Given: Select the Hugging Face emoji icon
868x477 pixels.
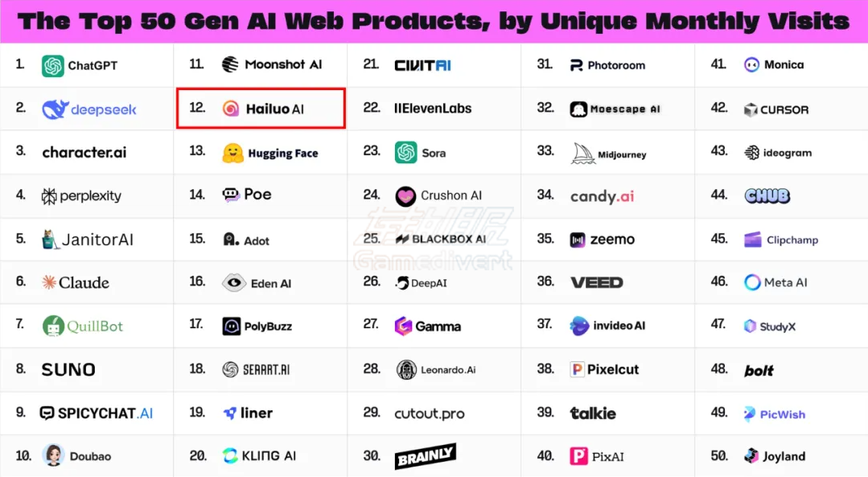Looking at the screenshot, I should 232,153.
